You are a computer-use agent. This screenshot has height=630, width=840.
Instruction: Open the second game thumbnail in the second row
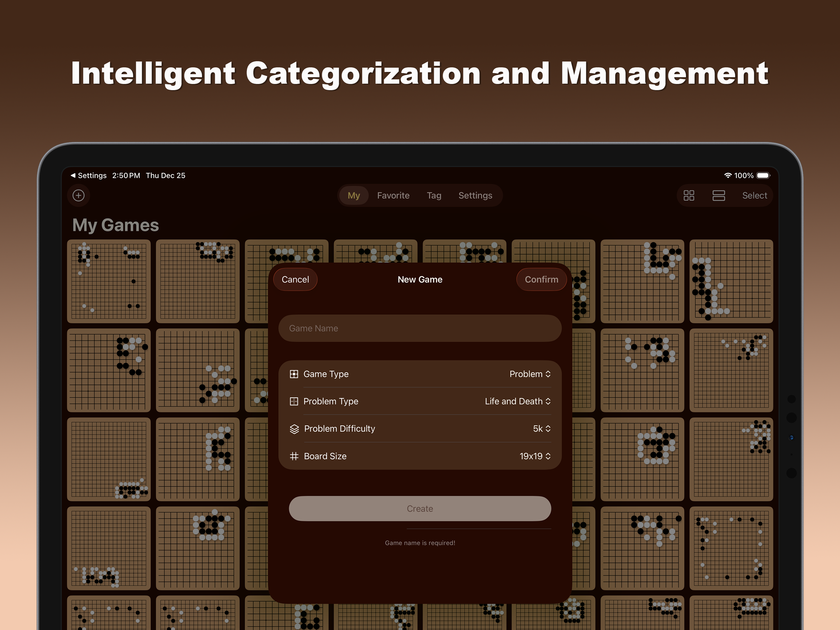(x=197, y=370)
